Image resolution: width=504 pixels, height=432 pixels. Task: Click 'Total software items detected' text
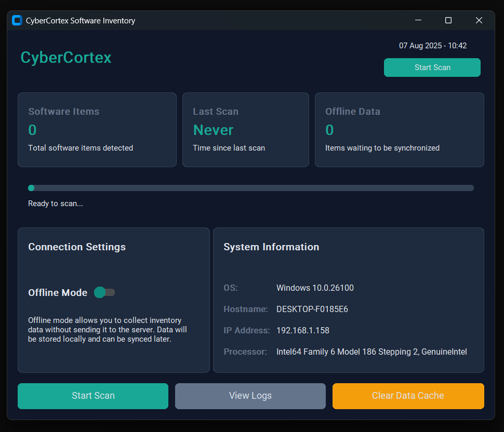[x=81, y=148]
